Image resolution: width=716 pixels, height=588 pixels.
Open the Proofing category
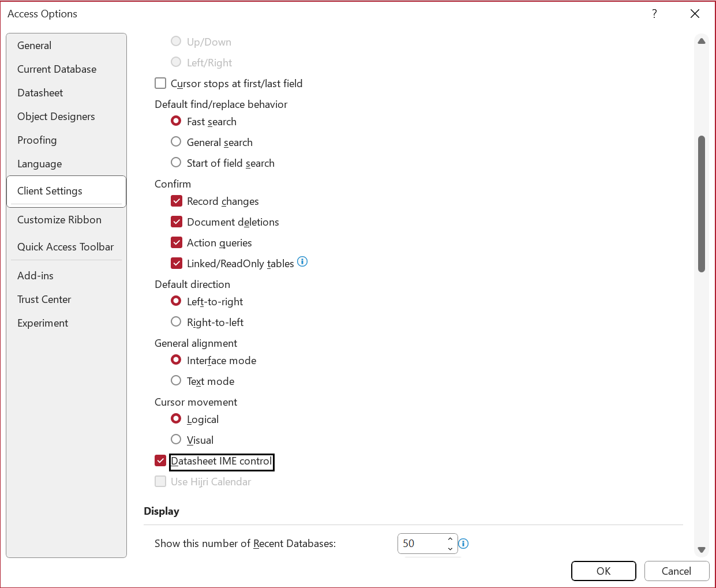[x=66, y=140]
